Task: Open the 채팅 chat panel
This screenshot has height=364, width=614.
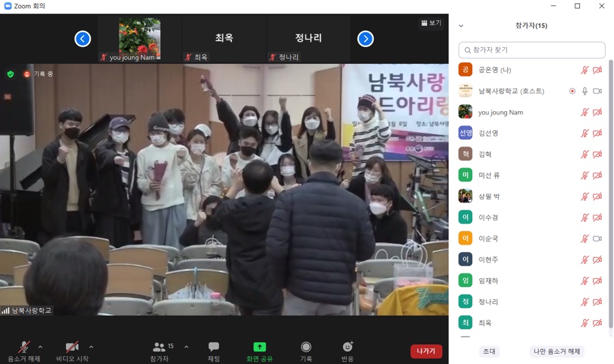Action: click(214, 351)
